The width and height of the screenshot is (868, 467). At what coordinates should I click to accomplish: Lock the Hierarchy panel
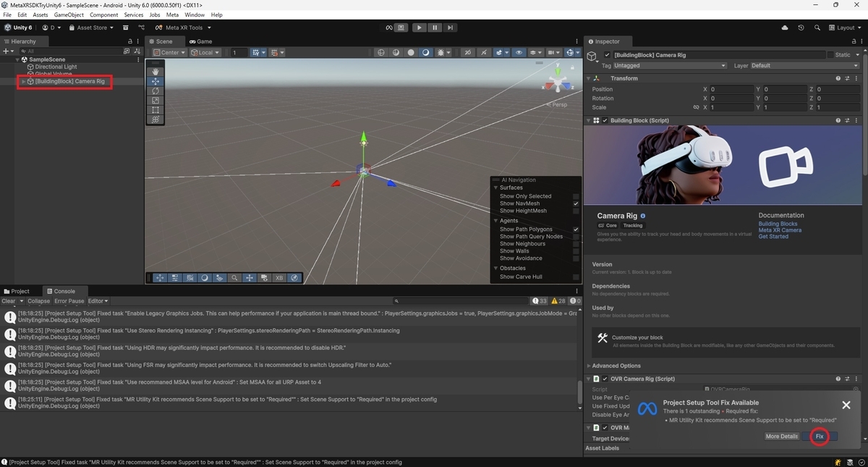coord(130,41)
